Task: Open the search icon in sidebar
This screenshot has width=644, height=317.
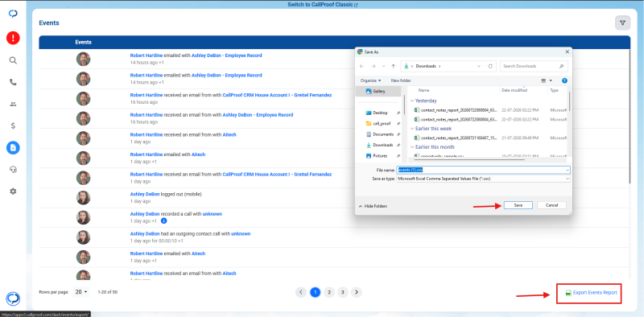Action: [13, 60]
